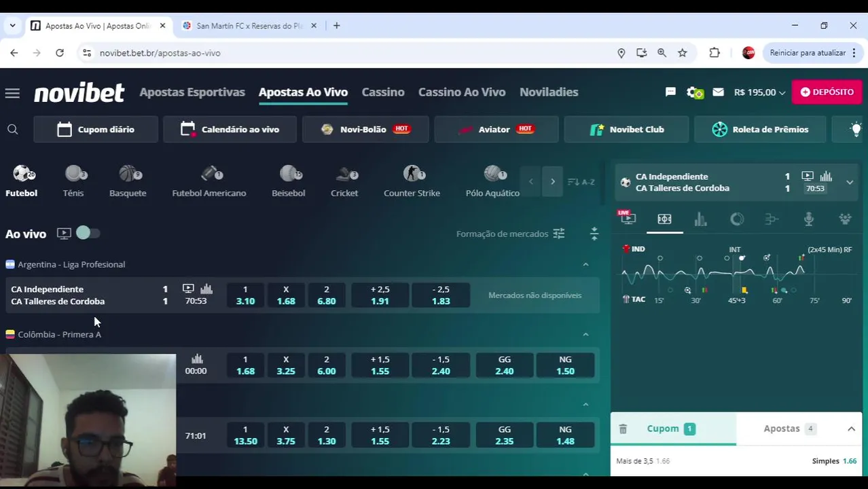Select the pitch tracker tab icon
The height and width of the screenshot is (489, 868).
point(664,219)
